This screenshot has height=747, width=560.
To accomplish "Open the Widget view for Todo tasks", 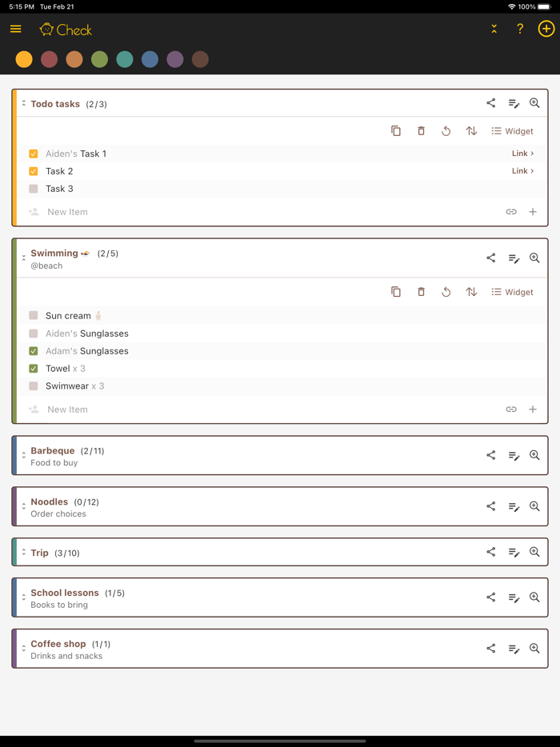I will tap(512, 130).
